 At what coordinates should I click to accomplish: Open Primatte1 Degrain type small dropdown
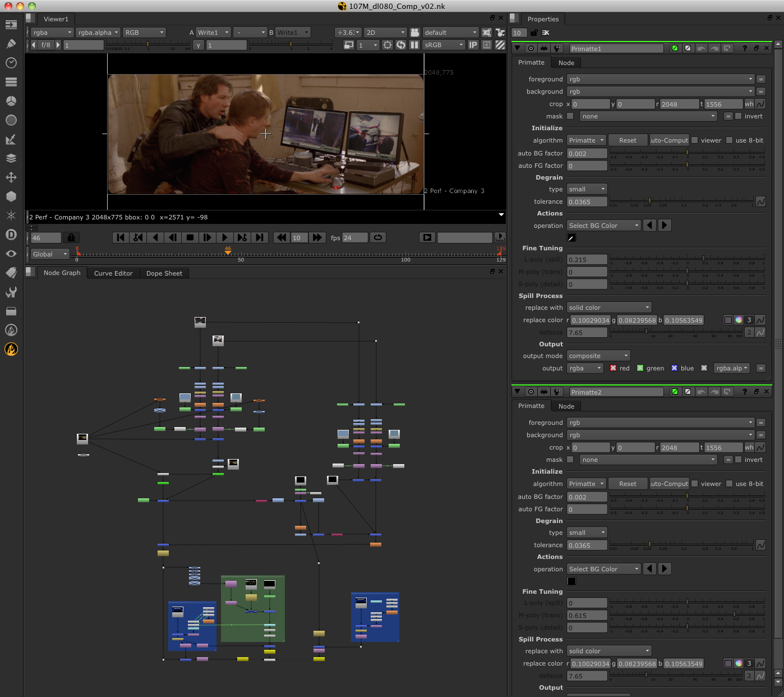pyautogui.click(x=587, y=189)
